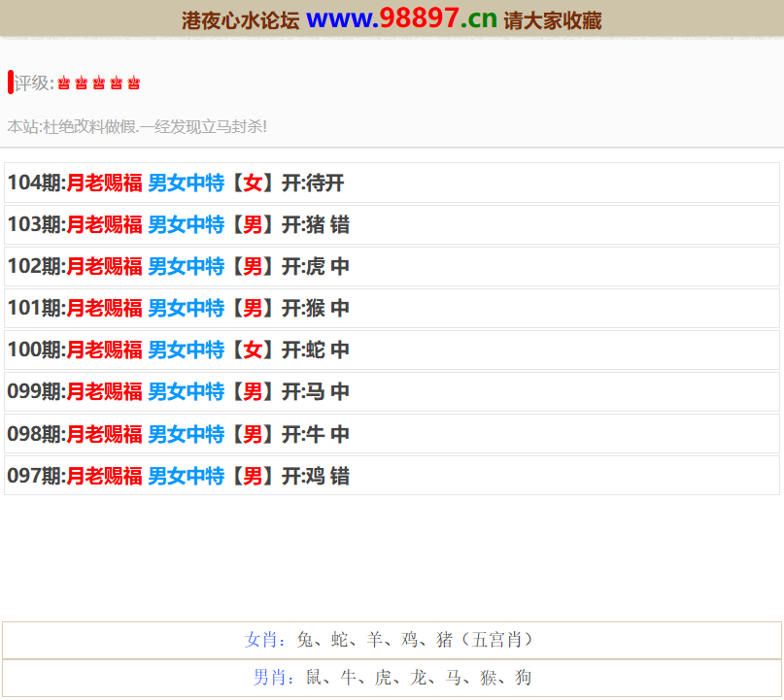Click the 女肖 zodiac list row
The width and height of the screenshot is (784, 700).
[x=392, y=640]
